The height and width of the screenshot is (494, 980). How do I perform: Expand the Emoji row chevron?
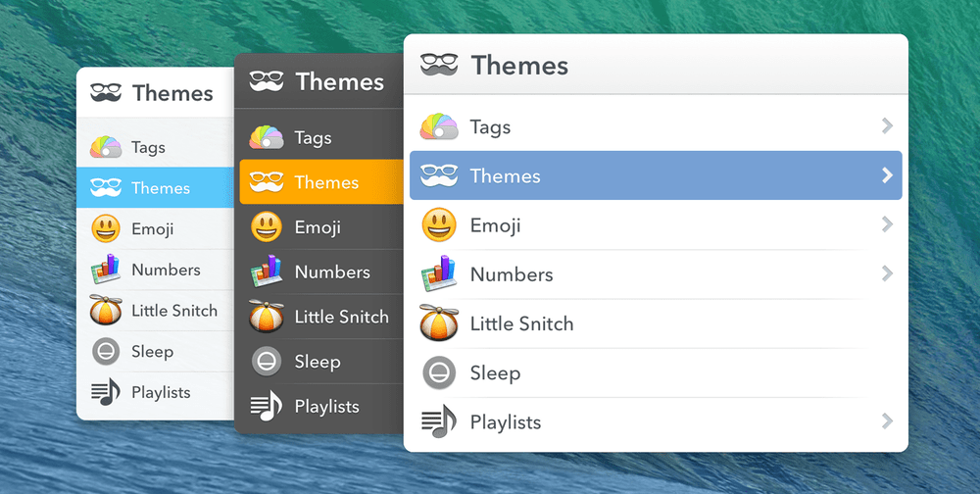coord(887,224)
